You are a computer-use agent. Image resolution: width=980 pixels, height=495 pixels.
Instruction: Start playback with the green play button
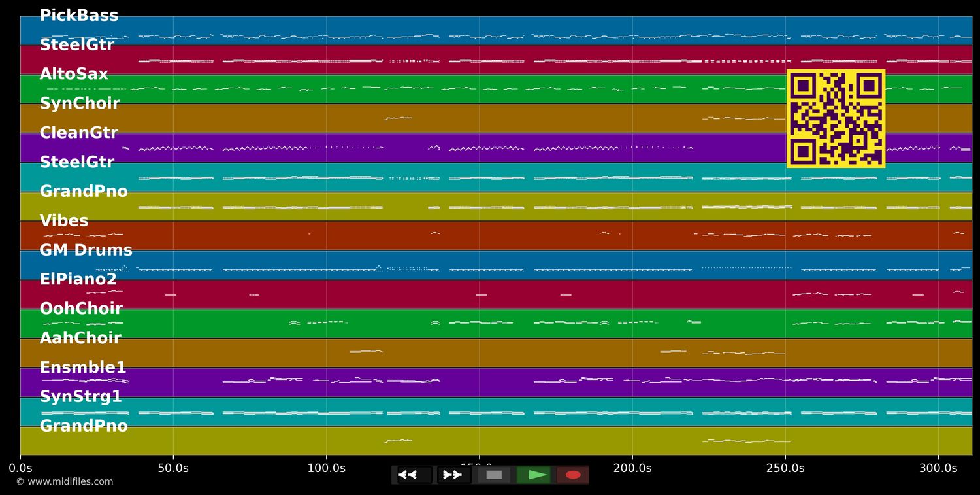(534, 475)
